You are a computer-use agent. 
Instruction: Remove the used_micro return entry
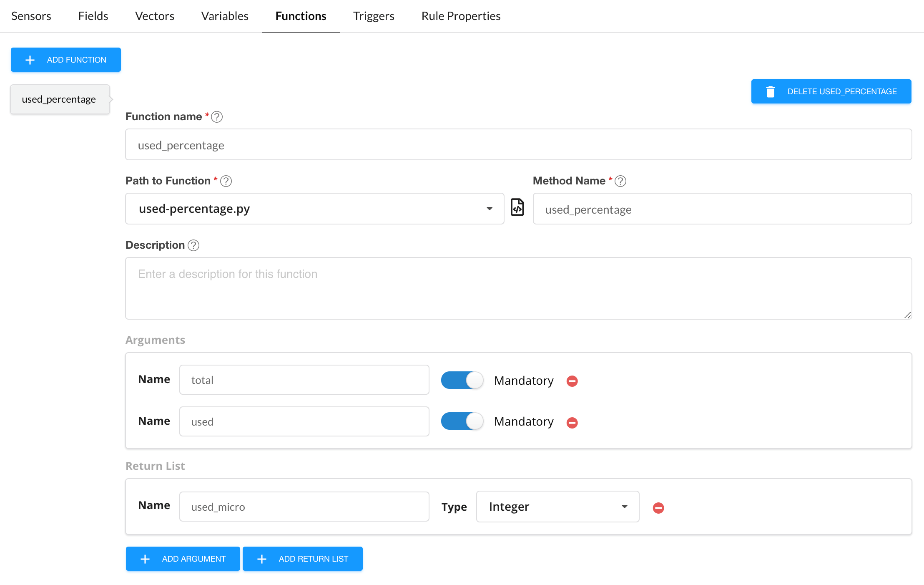(x=658, y=508)
